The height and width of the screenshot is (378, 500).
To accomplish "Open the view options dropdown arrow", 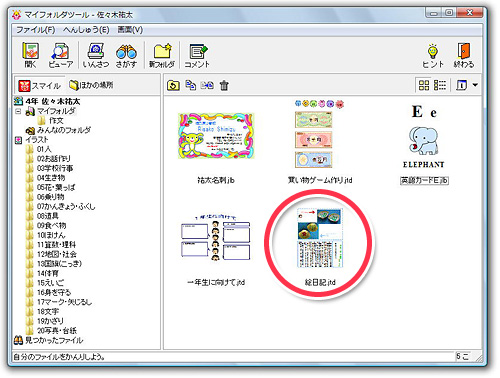I will coord(475,85).
